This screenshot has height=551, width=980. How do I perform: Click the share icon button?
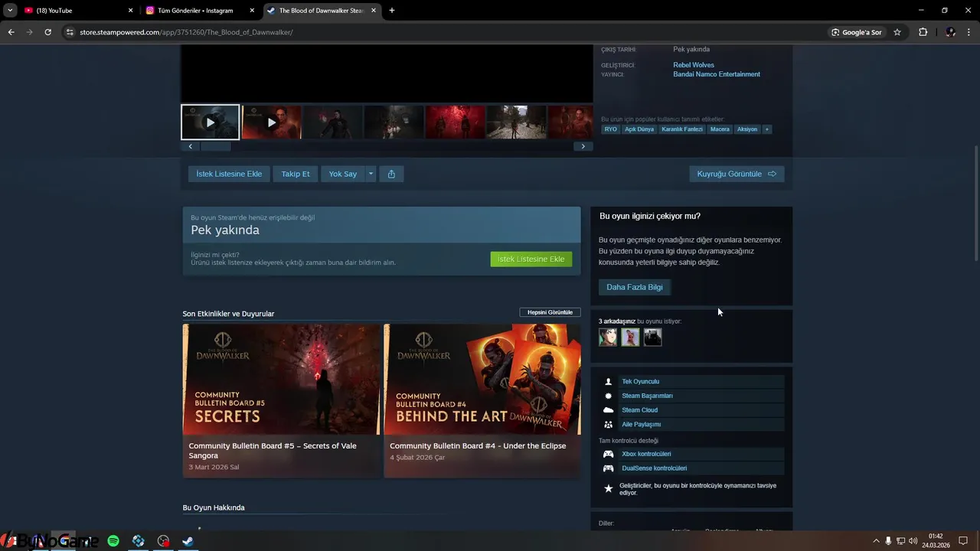coord(391,174)
